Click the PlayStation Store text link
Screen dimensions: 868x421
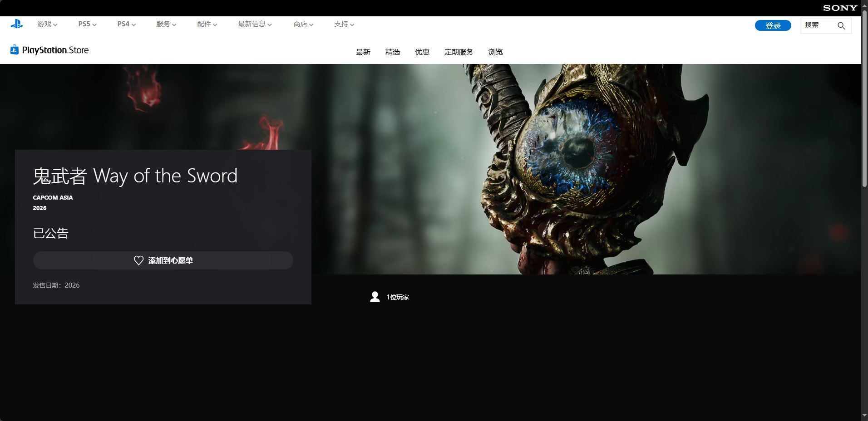(x=55, y=50)
